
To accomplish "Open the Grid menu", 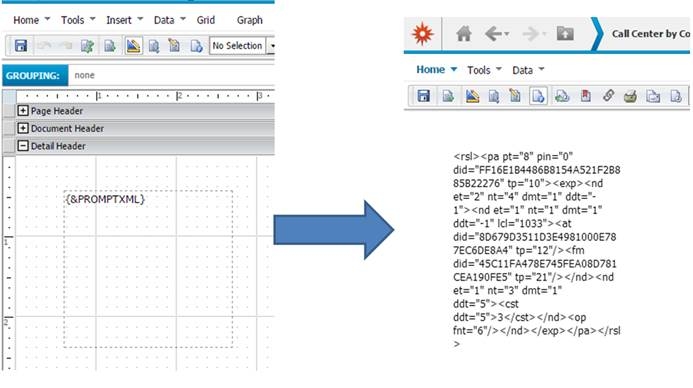I will point(206,20).
